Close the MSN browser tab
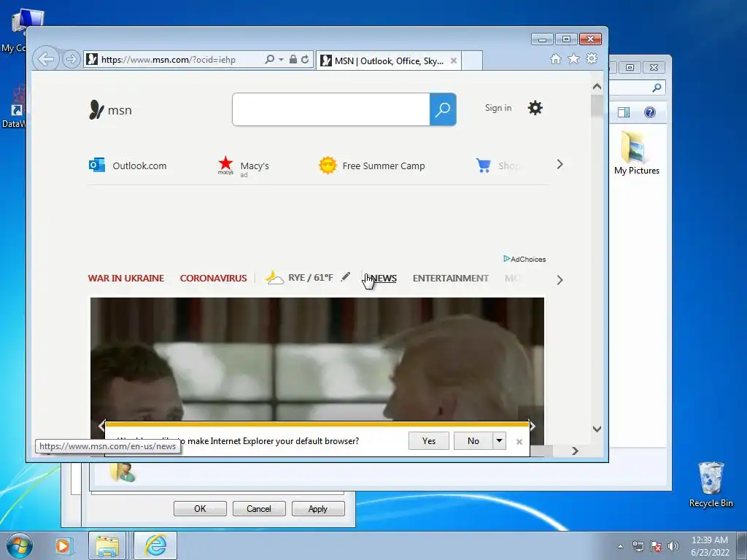This screenshot has width=747, height=560. pyautogui.click(x=454, y=61)
